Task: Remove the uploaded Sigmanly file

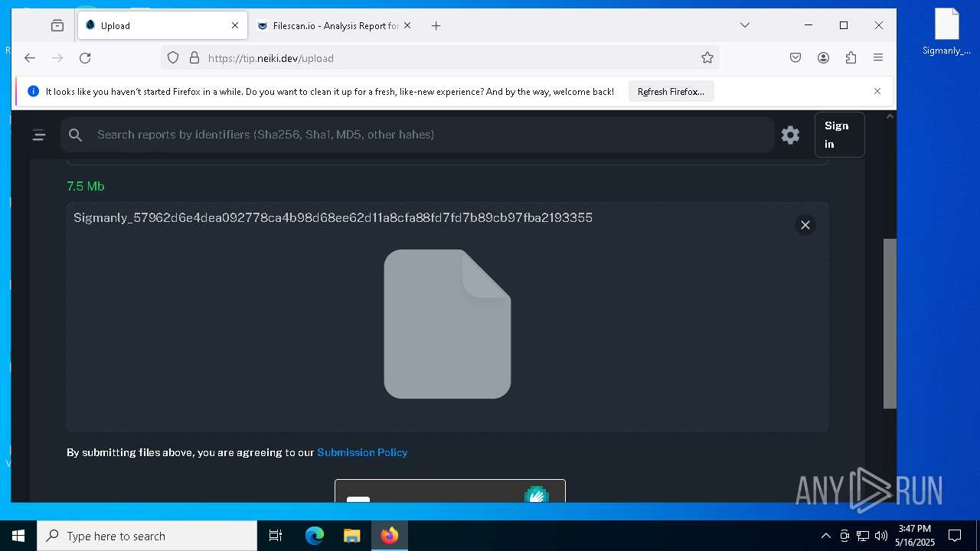Action: coord(805,225)
